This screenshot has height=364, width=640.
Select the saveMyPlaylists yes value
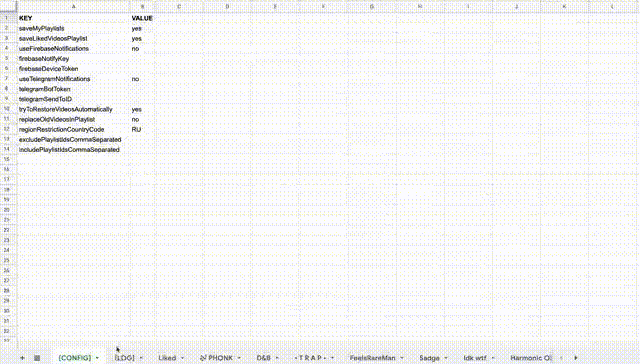tap(142, 28)
